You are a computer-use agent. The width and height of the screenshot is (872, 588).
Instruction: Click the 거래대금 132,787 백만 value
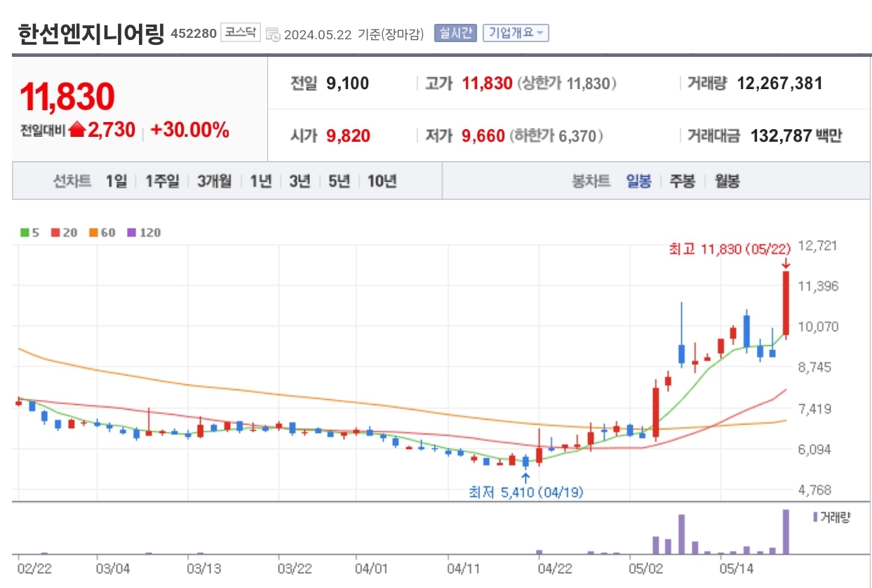pyautogui.click(x=796, y=136)
